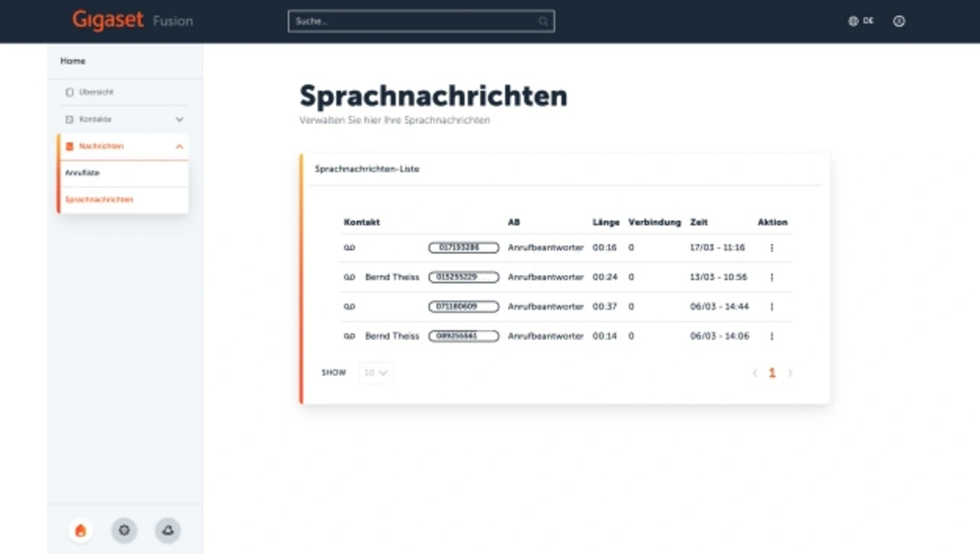Click the Suche search field
This screenshot has height=554, width=980.
(x=413, y=21)
